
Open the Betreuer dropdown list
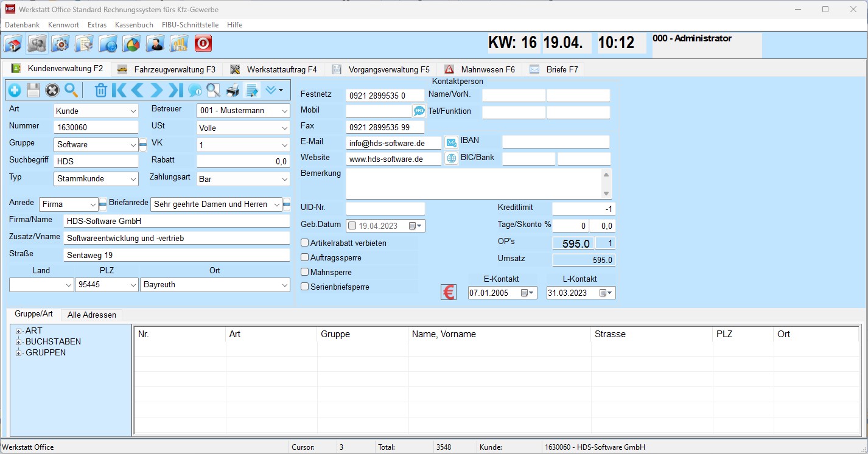point(284,111)
